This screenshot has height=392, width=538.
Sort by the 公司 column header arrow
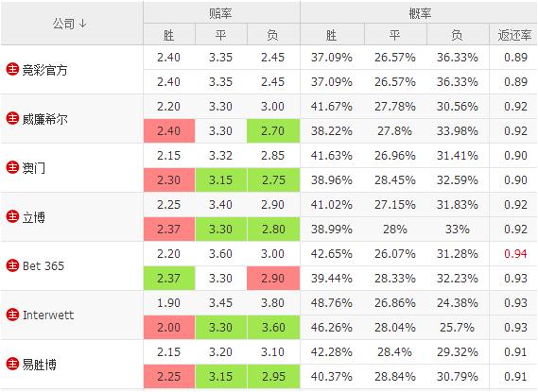(82, 24)
